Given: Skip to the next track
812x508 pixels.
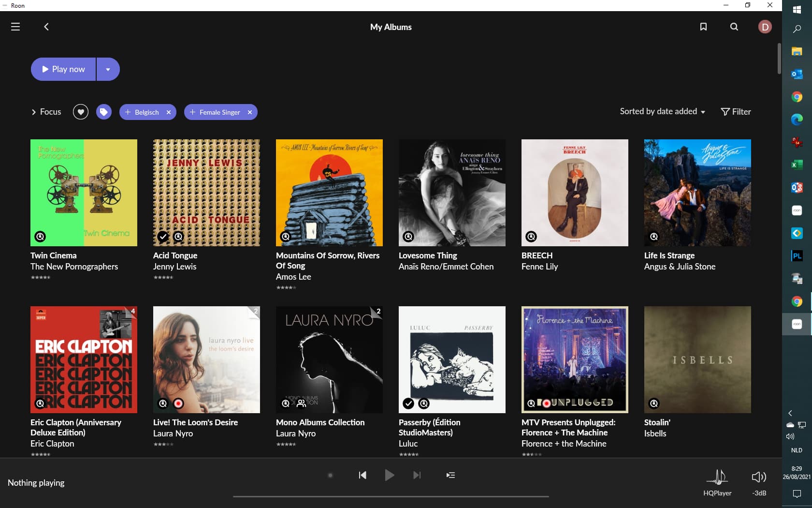Looking at the screenshot, I should (417, 475).
